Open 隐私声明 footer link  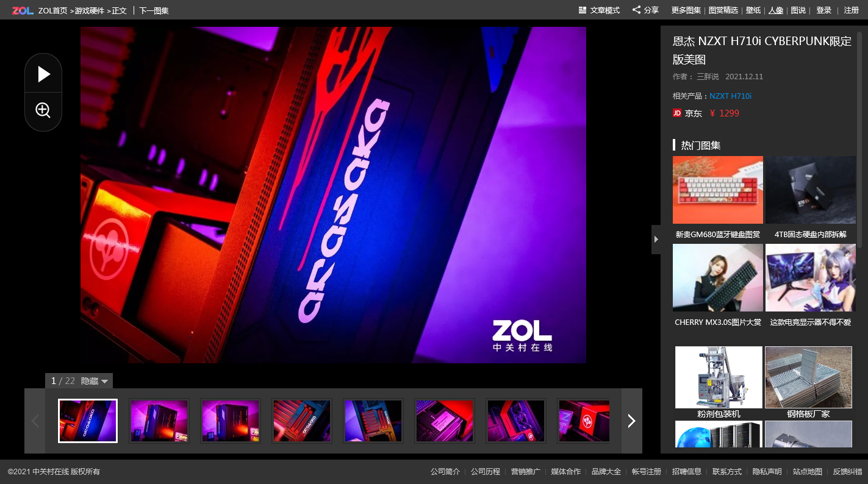pos(767,472)
